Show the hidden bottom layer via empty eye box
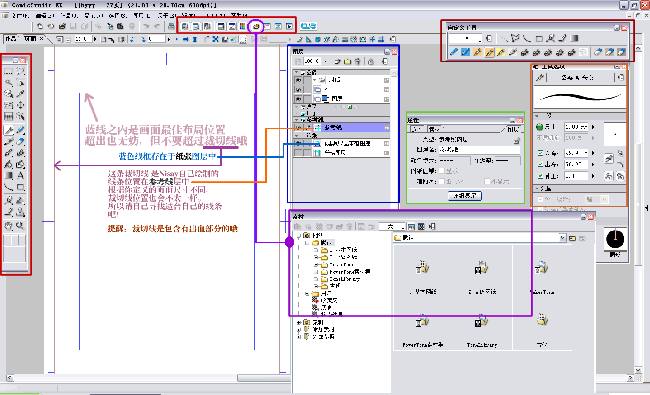This screenshot has width=650, height=395. (x=298, y=153)
